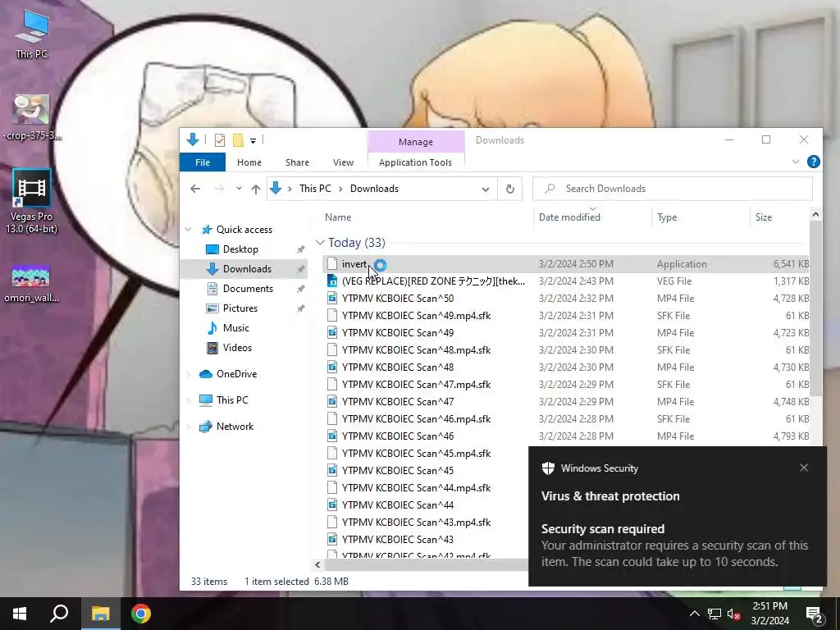840x630 pixels.
Task: Select Desktop in Quick access
Action: (x=240, y=249)
